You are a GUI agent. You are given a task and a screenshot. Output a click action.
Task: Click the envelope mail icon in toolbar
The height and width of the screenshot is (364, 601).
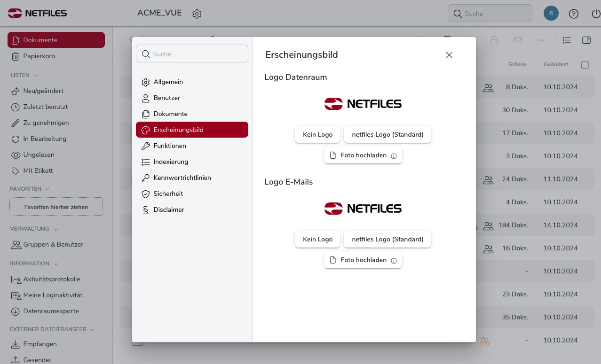518,40
